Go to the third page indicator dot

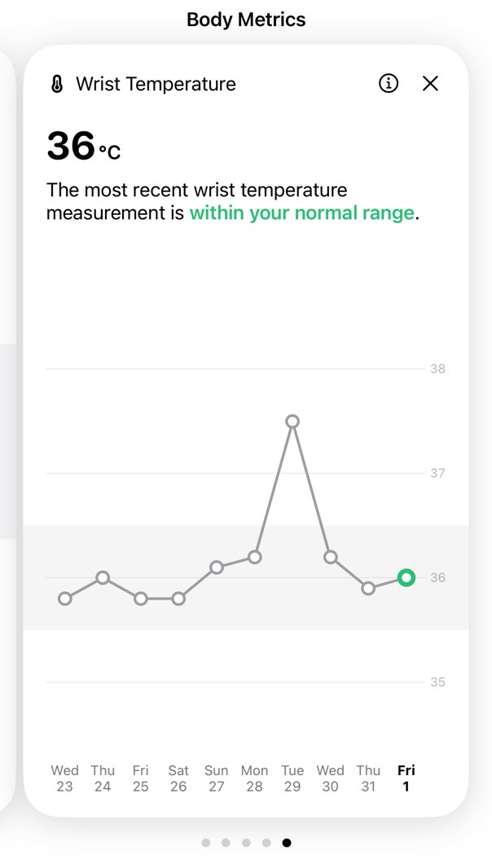tap(246, 843)
